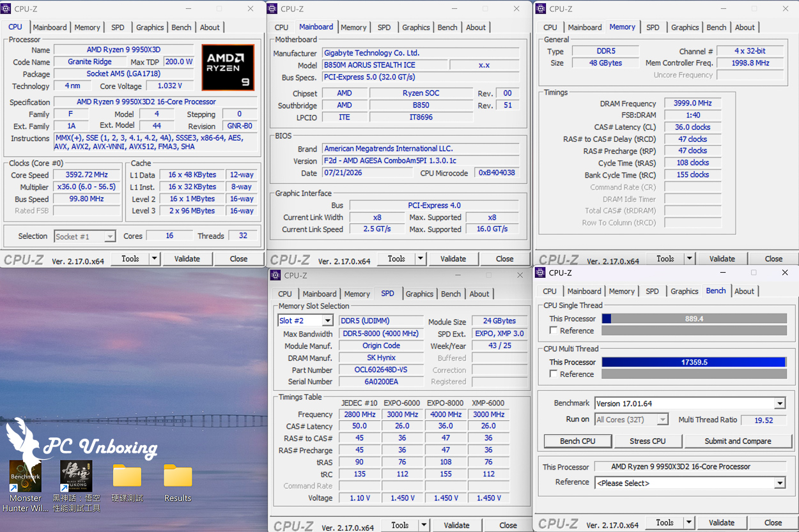This screenshot has height=532, width=799.
Task: Click the Submit and Compare button
Action: coord(738,441)
